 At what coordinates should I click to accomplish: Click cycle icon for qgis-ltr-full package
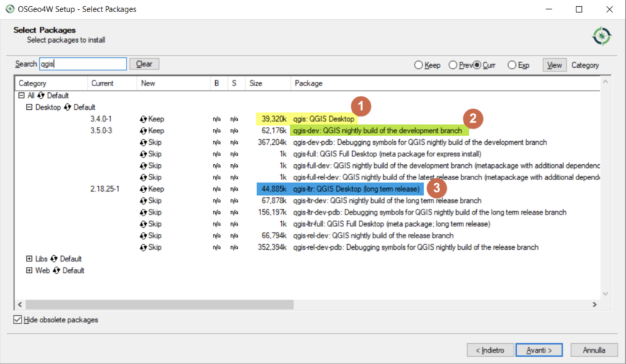tap(143, 224)
